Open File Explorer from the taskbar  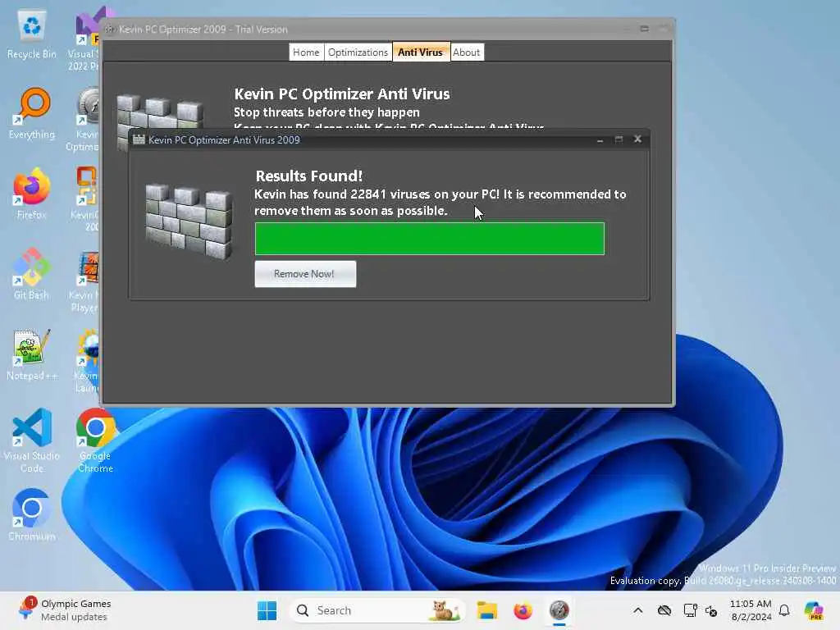487,610
